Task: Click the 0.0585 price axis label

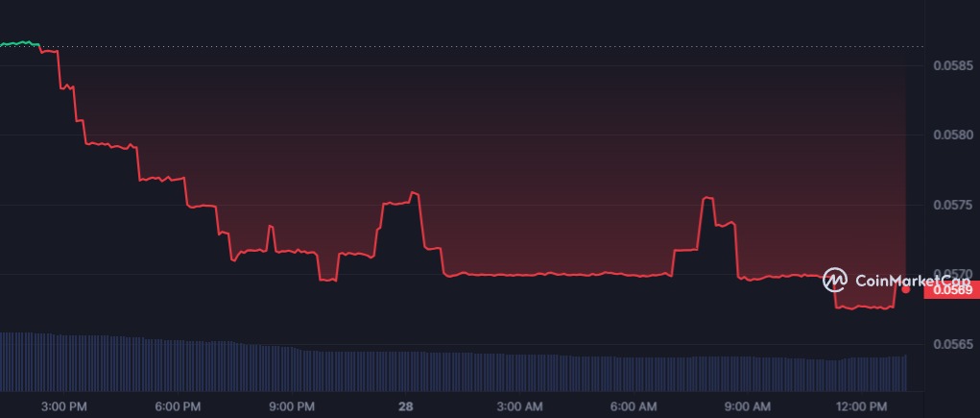Action: pyautogui.click(x=951, y=65)
